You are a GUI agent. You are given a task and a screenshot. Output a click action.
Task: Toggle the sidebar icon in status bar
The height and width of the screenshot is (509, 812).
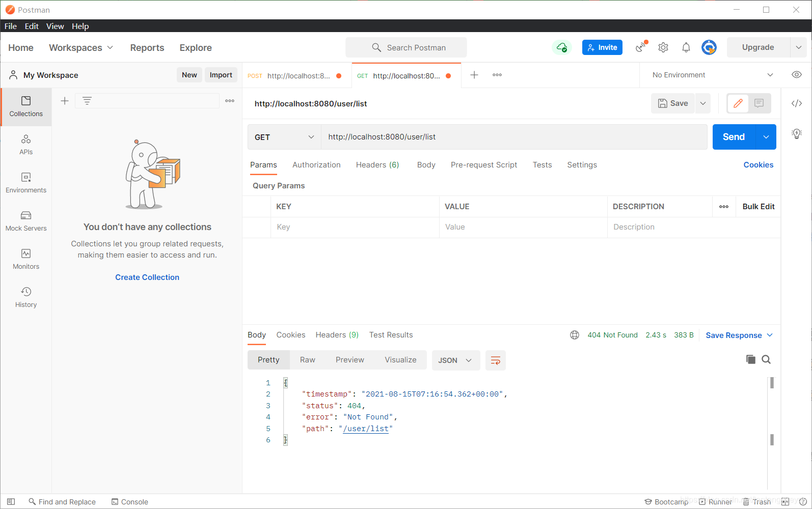pyautogui.click(x=11, y=501)
